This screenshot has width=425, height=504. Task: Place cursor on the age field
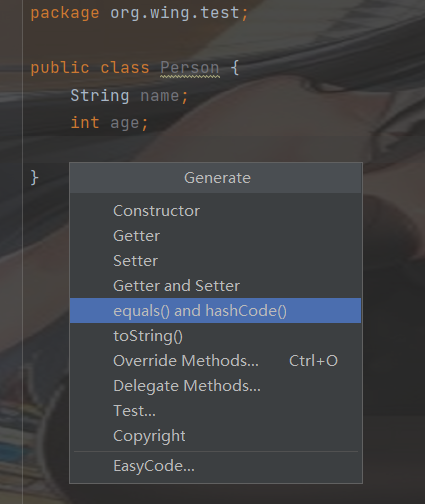click(x=125, y=123)
